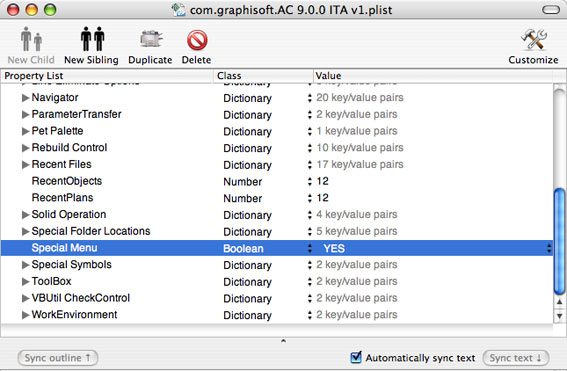Click the blue vertical scrollbar thumb

[559, 241]
